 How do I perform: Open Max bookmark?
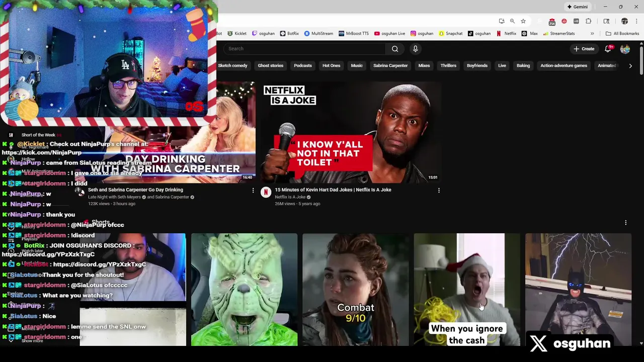(530, 34)
